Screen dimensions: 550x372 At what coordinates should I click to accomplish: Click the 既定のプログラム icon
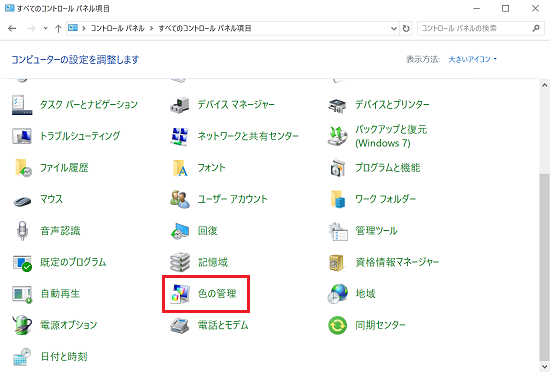[x=22, y=263]
